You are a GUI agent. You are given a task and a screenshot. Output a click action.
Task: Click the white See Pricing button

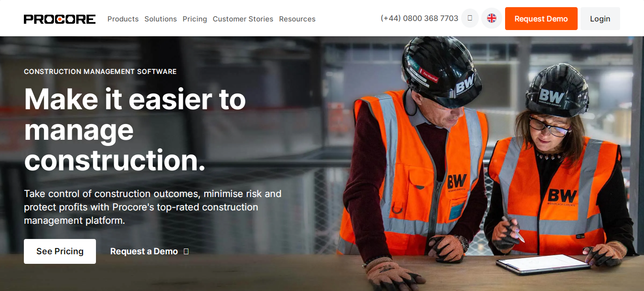(60, 251)
